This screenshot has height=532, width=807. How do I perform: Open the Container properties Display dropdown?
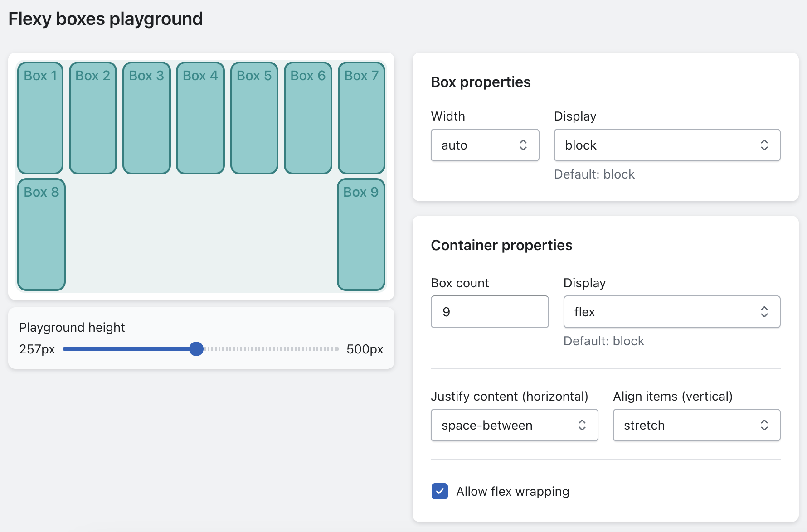click(671, 312)
